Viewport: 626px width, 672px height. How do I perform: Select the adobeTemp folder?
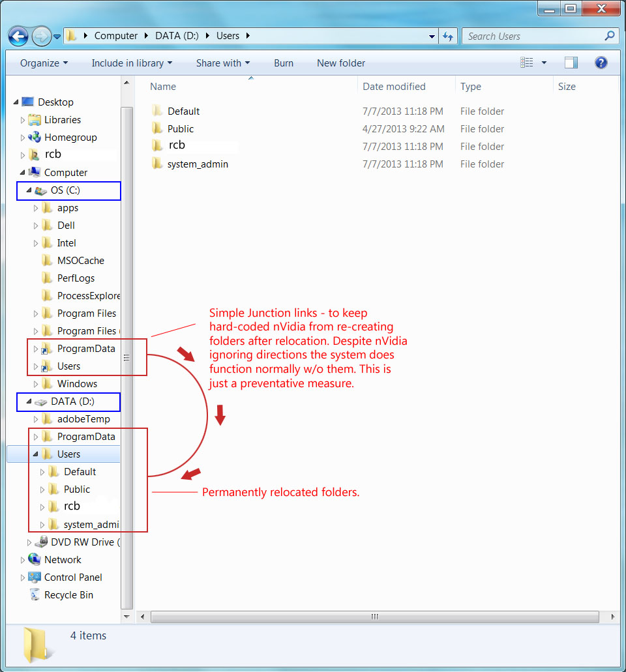tap(83, 419)
